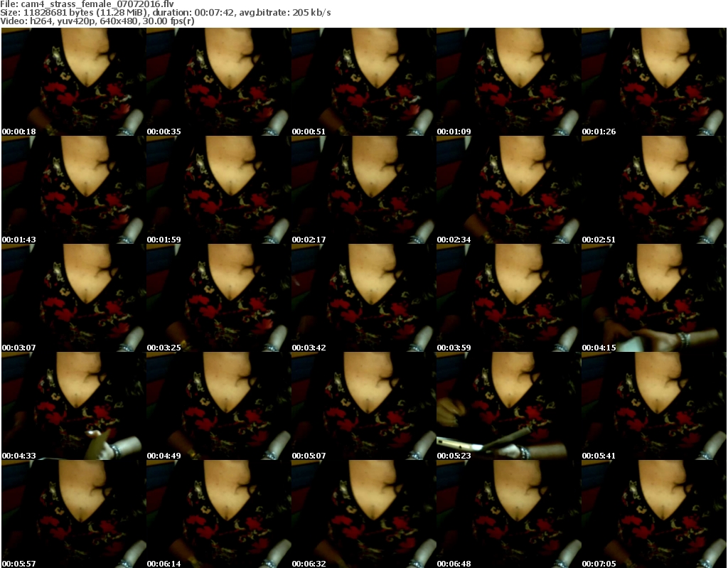Choose the frame labeled 00:06:32

click(363, 514)
